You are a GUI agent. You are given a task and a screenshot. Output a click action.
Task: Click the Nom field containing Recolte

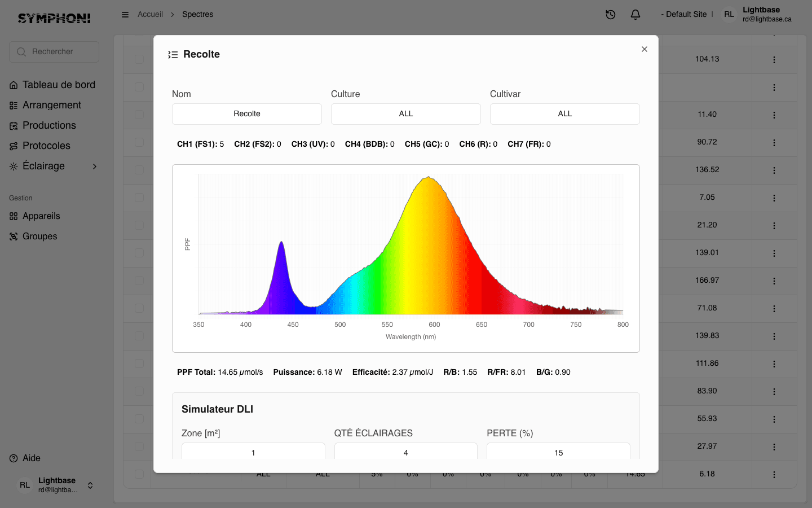(x=246, y=114)
